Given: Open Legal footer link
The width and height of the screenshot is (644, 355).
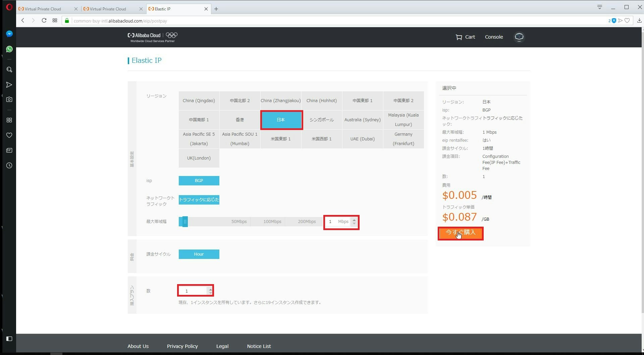Looking at the screenshot, I should [222, 346].
